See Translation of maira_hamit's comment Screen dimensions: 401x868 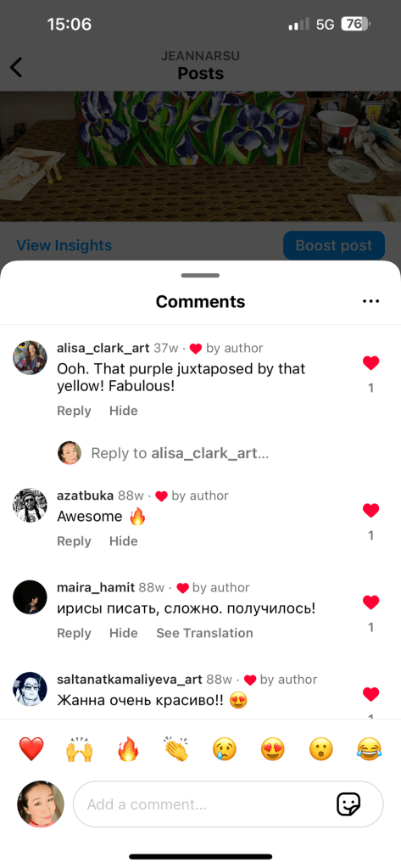[204, 633]
